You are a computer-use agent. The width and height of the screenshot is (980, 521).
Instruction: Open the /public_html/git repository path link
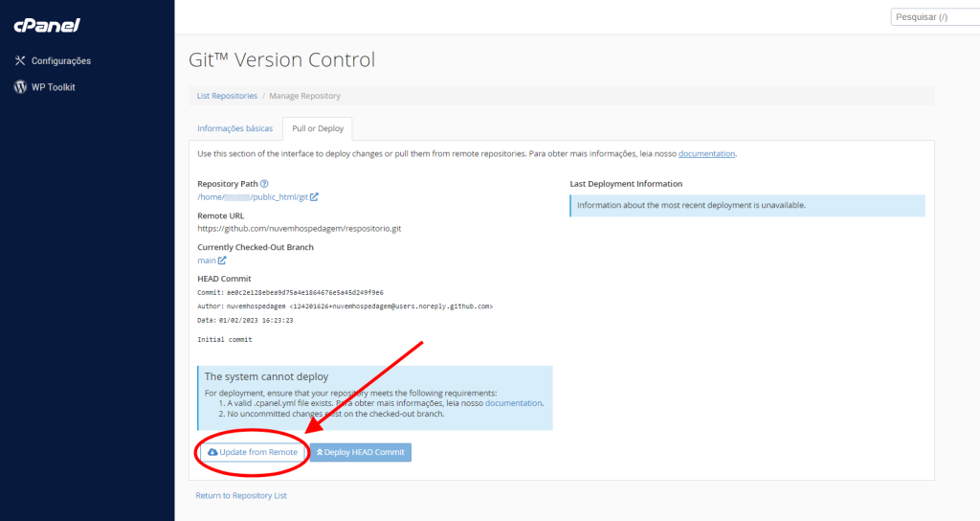253,197
